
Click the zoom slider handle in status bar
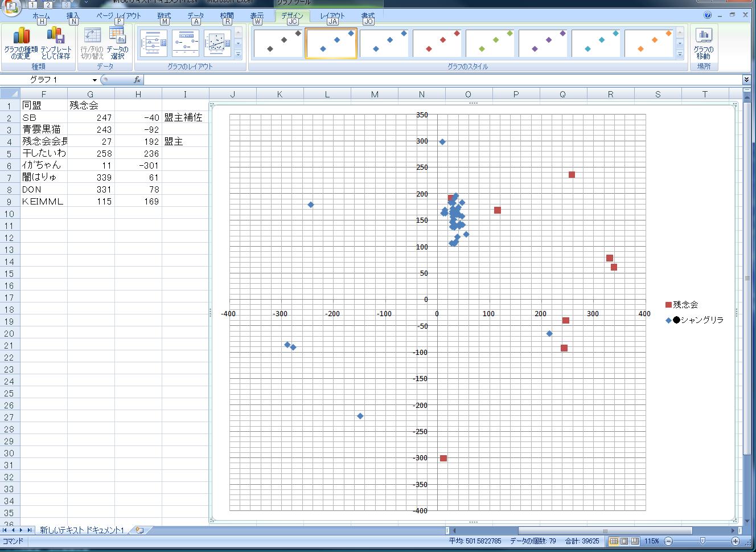click(702, 541)
